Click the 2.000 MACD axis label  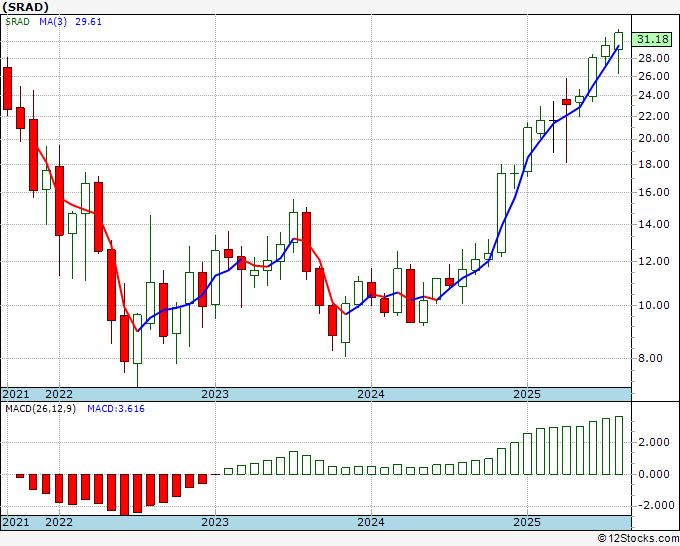[x=654, y=442]
